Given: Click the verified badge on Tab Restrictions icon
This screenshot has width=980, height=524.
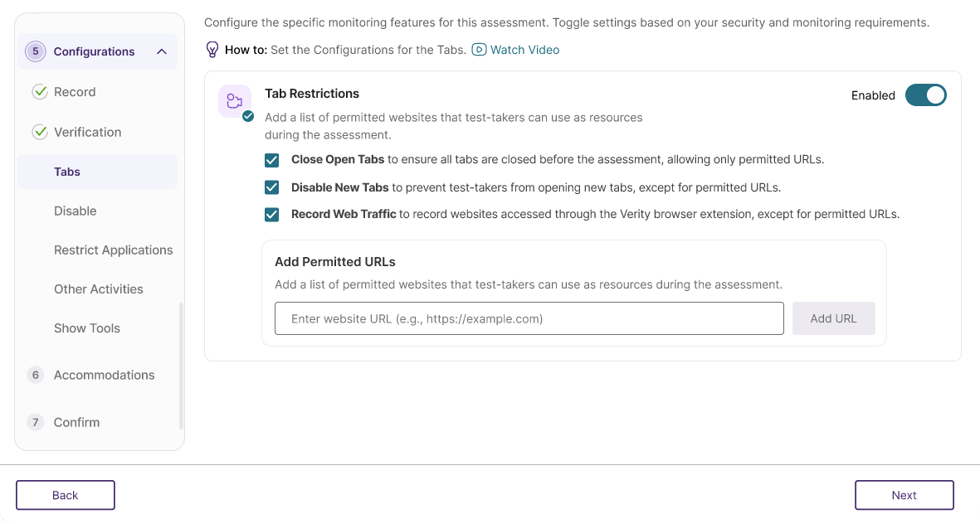Looking at the screenshot, I should click(x=246, y=117).
